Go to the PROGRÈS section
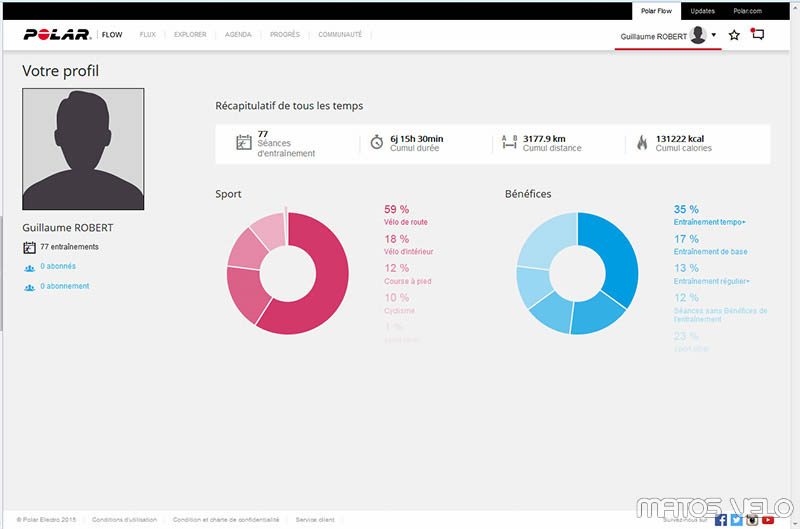 [285, 35]
